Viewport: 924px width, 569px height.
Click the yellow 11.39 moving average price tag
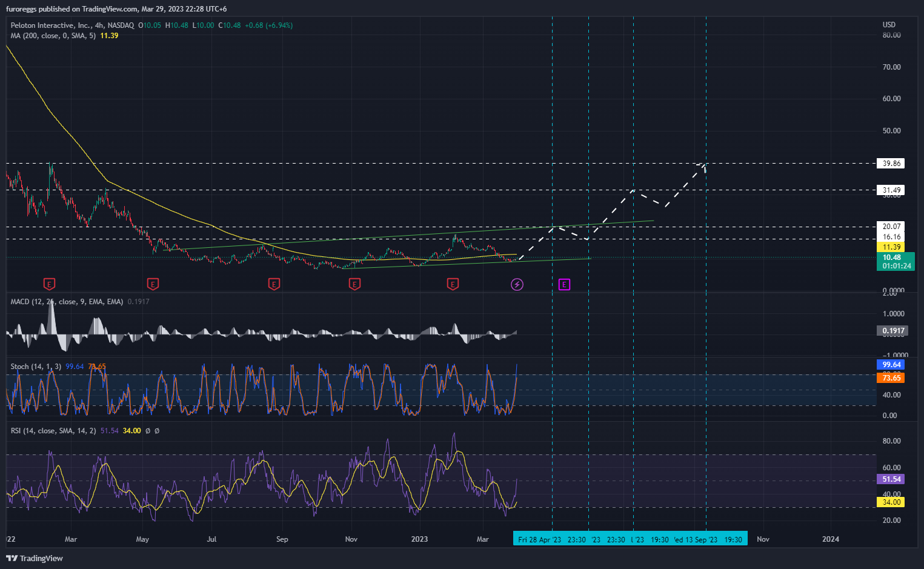891,247
